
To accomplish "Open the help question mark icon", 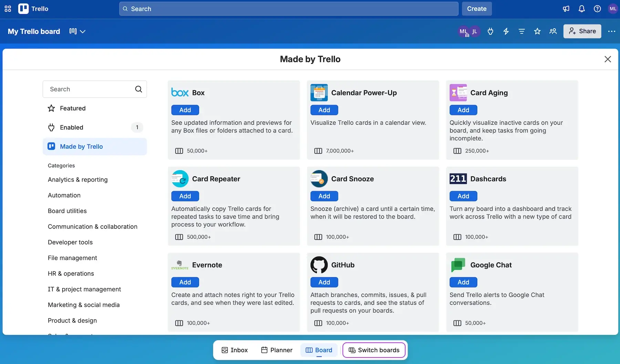I will 597,9.
